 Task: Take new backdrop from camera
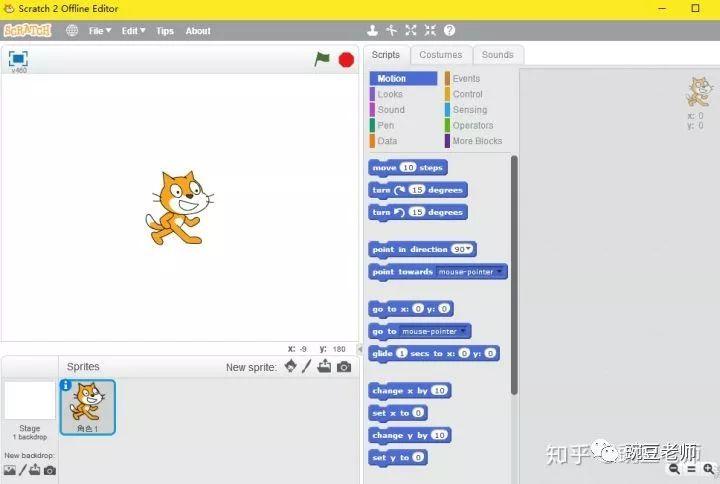[x=50, y=470]
